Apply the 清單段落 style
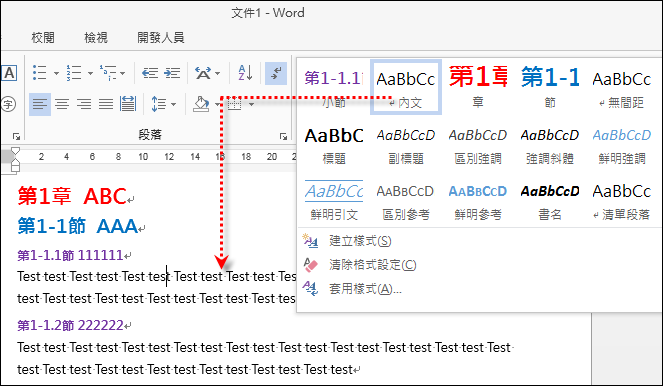Viewport: 663px width, 386px height. [x=622, y=201]
